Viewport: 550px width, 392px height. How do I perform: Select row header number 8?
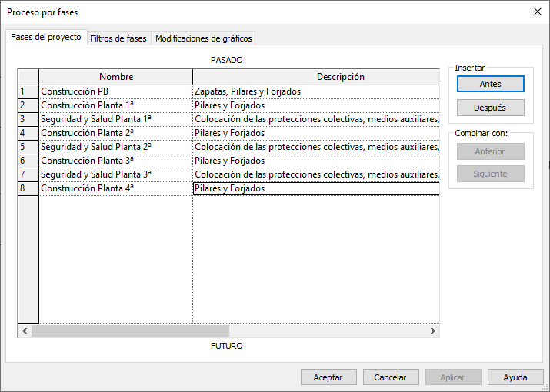(28, 188)
